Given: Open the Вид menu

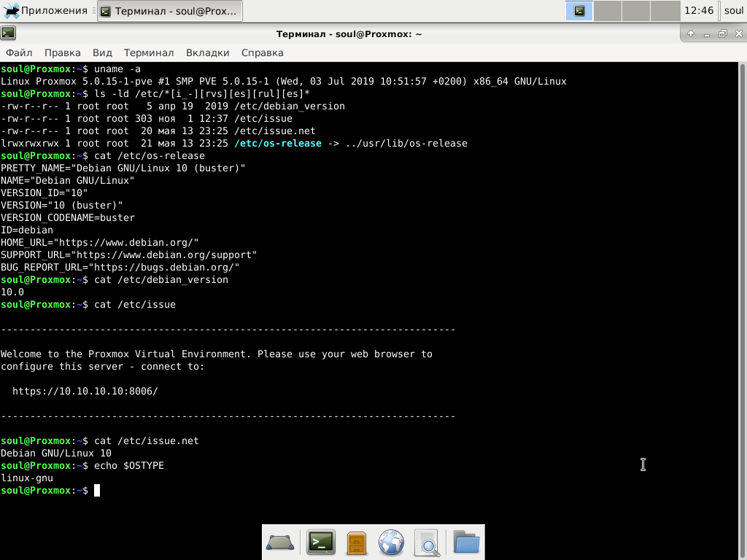Looking at the screenshot, I should 102,52.
